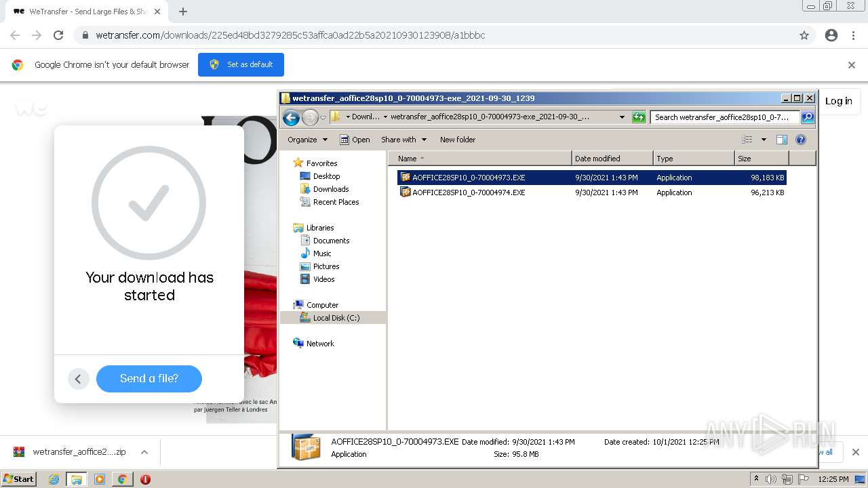Sort files by Date modified column
This screenshot has width=868, height=488.
(x=612, y=159)
